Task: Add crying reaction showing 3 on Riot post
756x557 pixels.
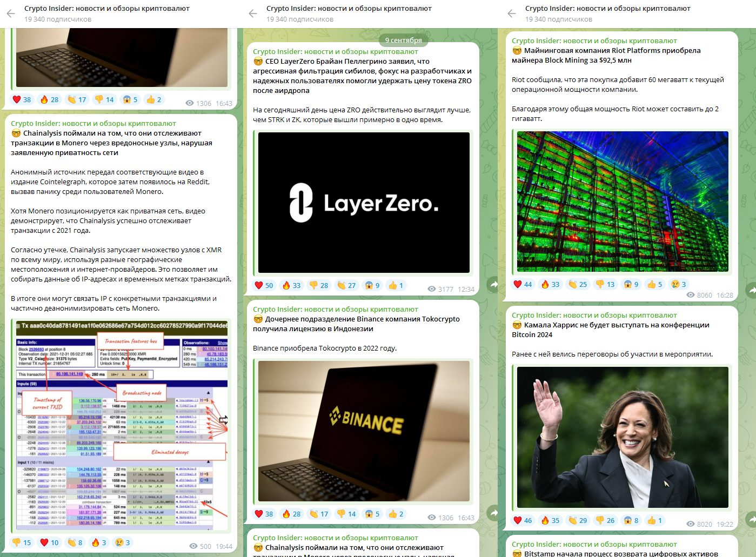Action: [x=679, y=284]
